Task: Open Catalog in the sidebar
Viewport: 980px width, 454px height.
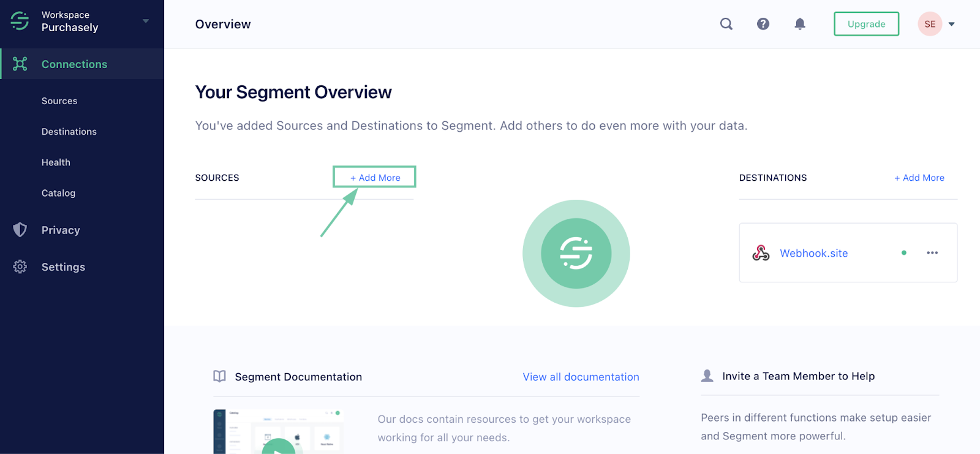Action: tap(58, 193)
